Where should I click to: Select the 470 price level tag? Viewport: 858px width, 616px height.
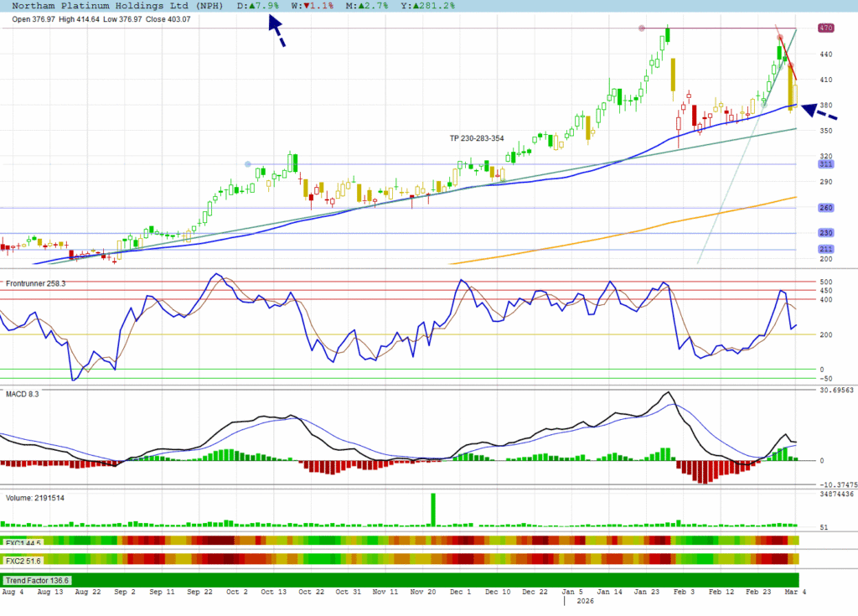click(824, 28)
